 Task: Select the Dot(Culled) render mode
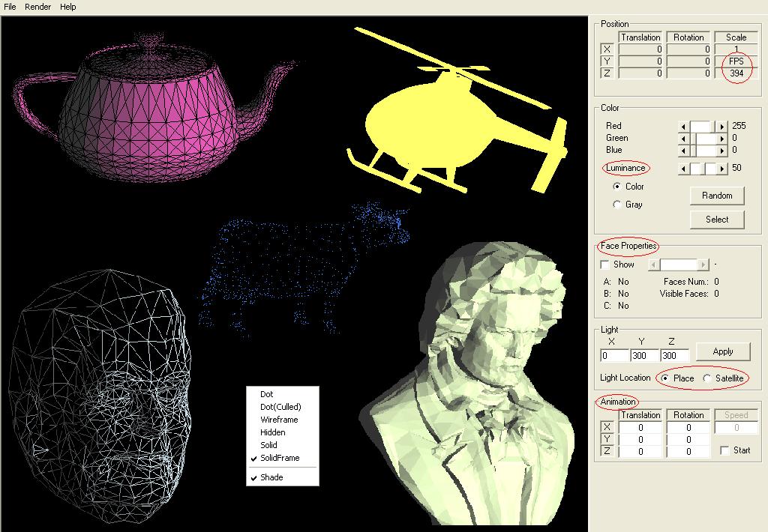click(x=280, y=407)
